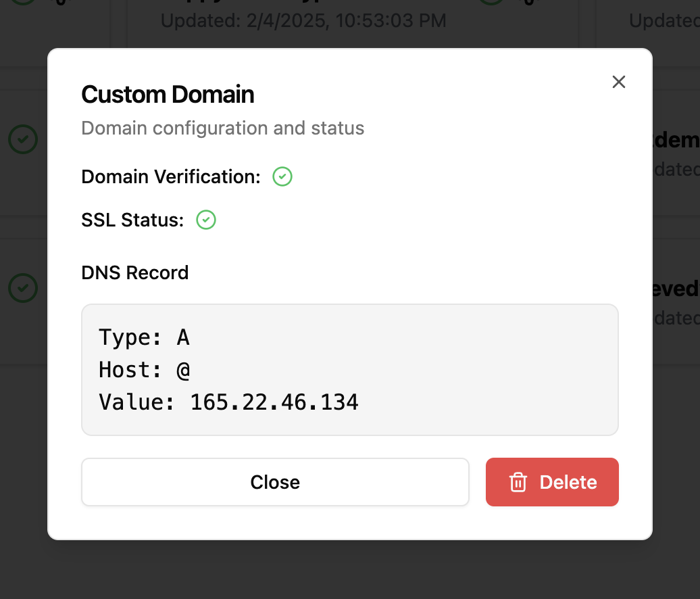Click the cut-off check icon in top-left background
The width and height of the screenshot is (700, 599).
23,3
